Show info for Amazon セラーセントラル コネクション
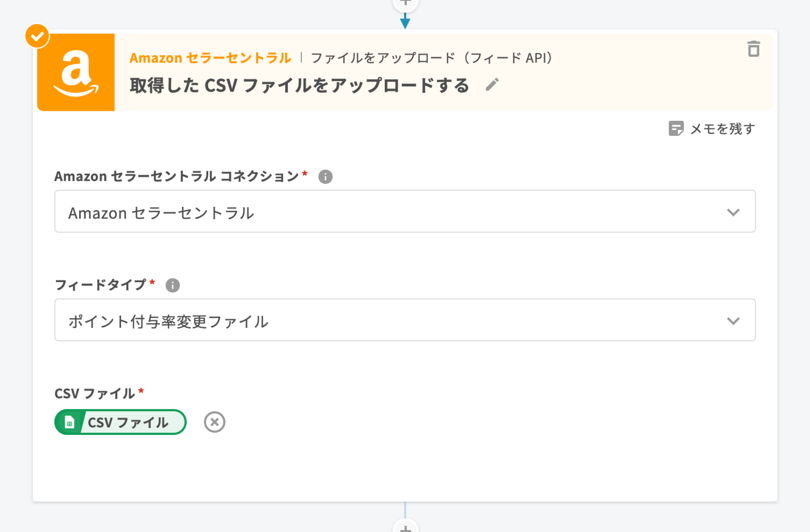This screenshot has height=532, width=810. (325, 177)
